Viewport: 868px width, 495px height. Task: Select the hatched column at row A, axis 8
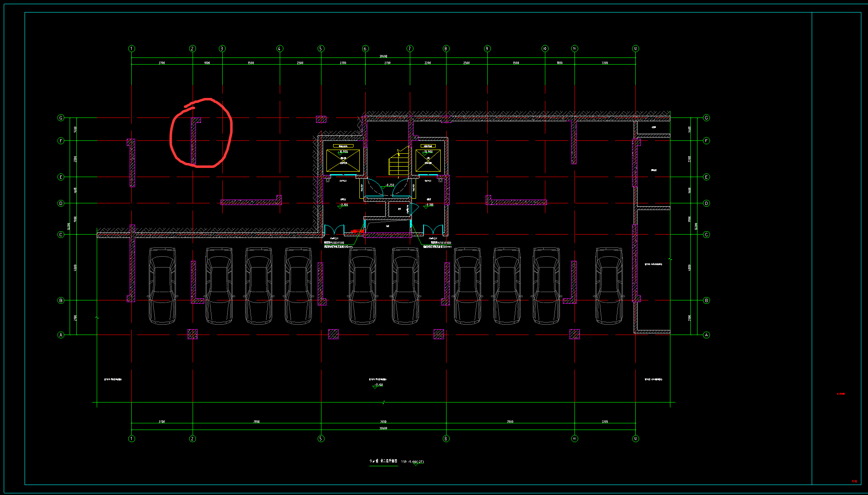point(439,334)
